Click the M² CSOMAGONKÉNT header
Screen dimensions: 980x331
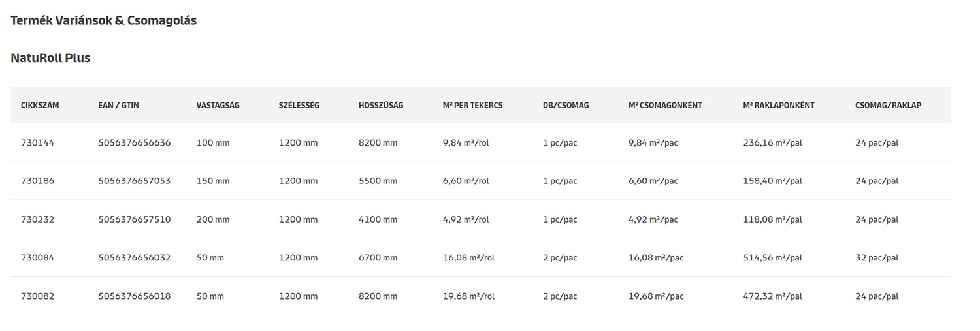(x=664, y=105)
